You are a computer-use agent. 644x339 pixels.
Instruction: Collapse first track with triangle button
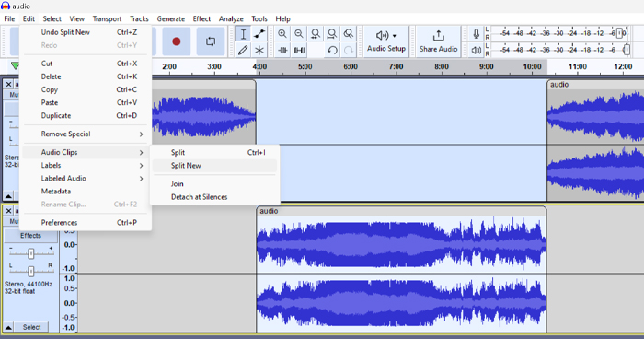click(8, 196)
